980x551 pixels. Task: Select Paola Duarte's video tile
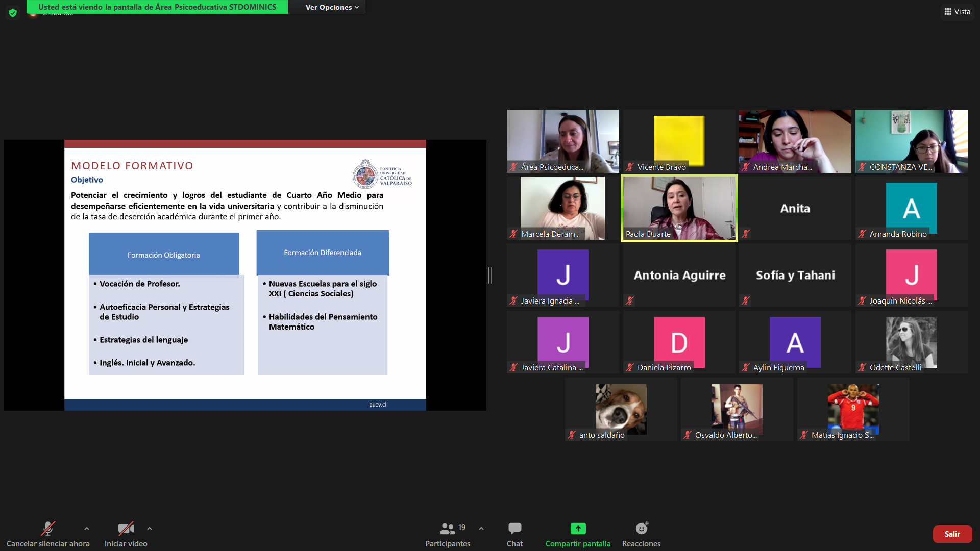pos(679,208)
